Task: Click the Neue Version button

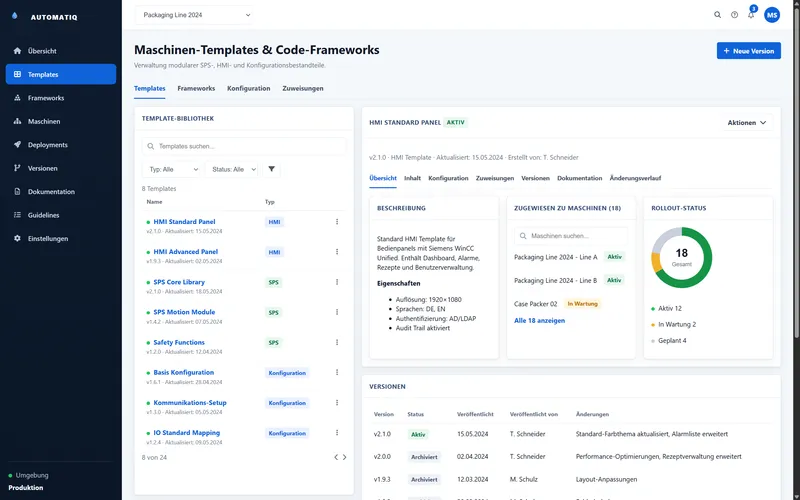Action: point(748,51)
